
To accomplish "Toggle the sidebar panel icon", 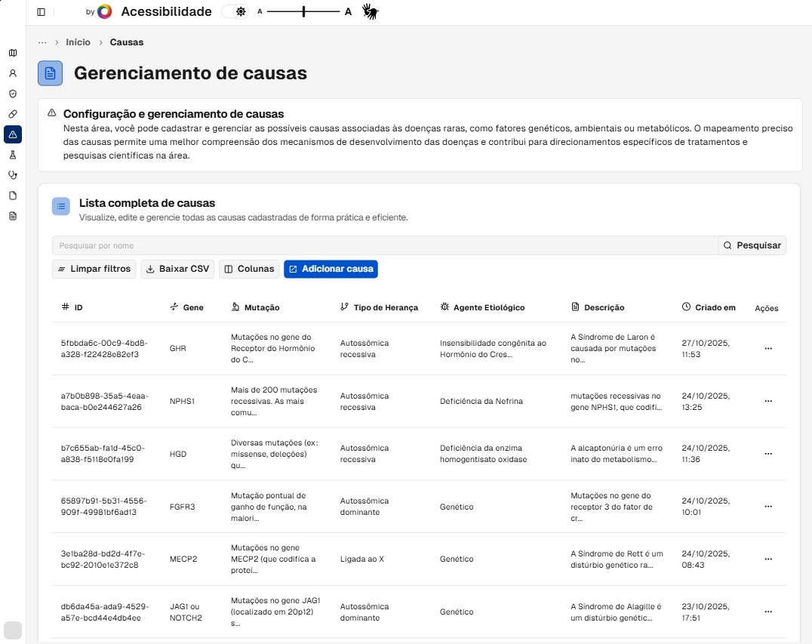I will (41, 12).
